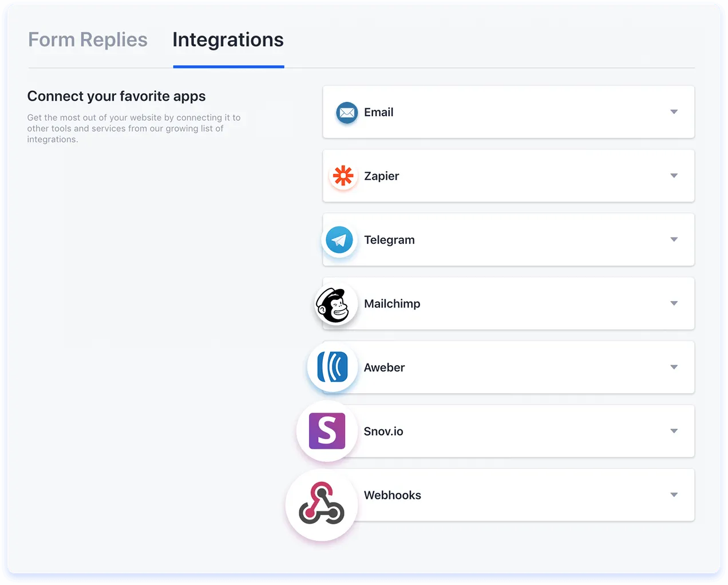Switch to the Form Replies tab

point(88,39)
